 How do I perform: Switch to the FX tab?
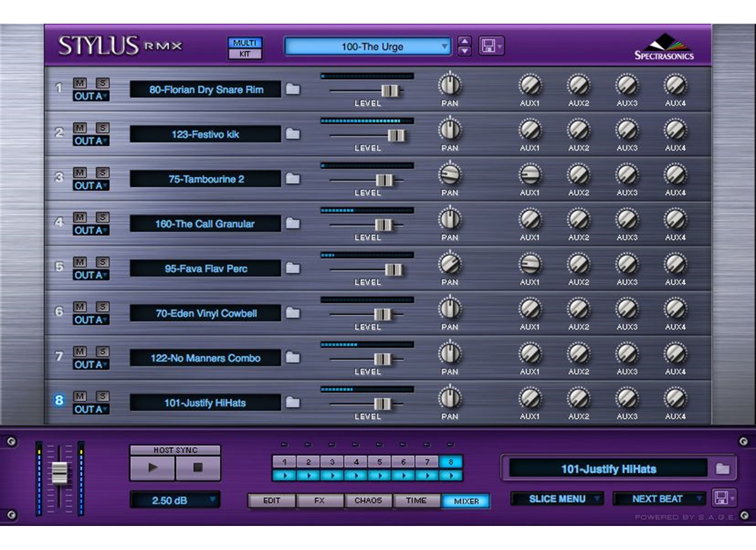[320, 500]
